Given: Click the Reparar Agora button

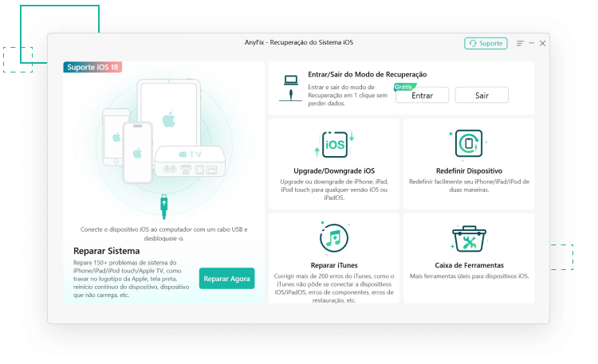Looking at the screenshot, I should click(226, 279).
